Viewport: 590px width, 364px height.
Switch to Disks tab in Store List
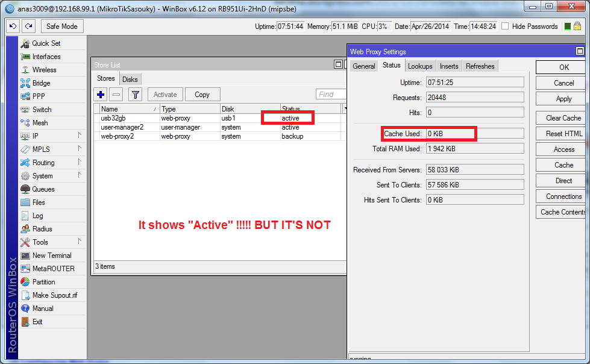tap(130, 80)
